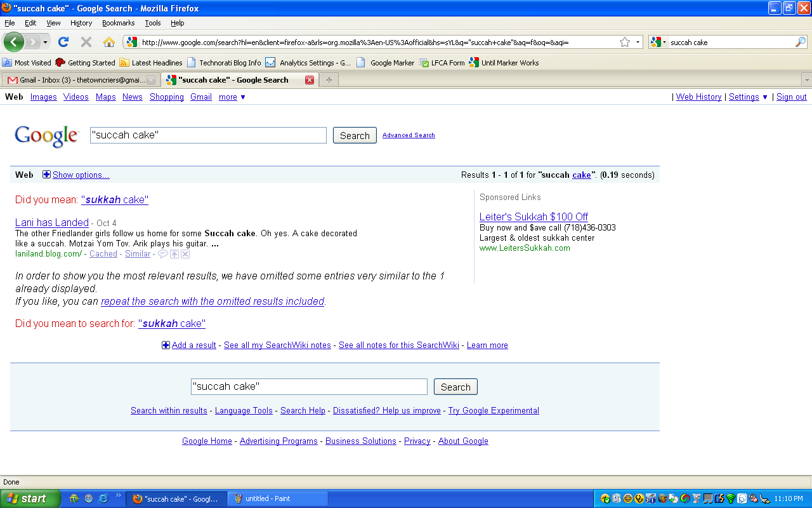This screenshot has height=508, width=812.
Task: Open the address bar history dropdown arrow
Action: [x=638, y=42]
